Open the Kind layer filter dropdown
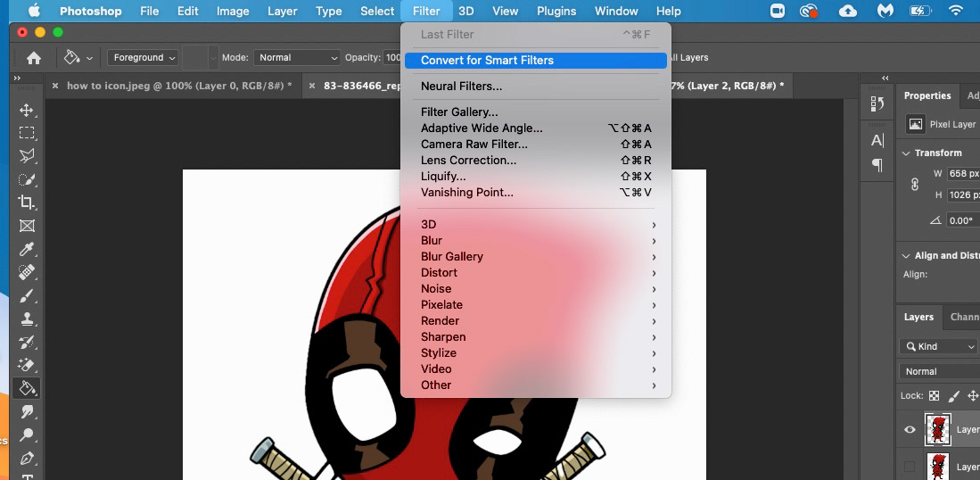 tap(938, 346)
